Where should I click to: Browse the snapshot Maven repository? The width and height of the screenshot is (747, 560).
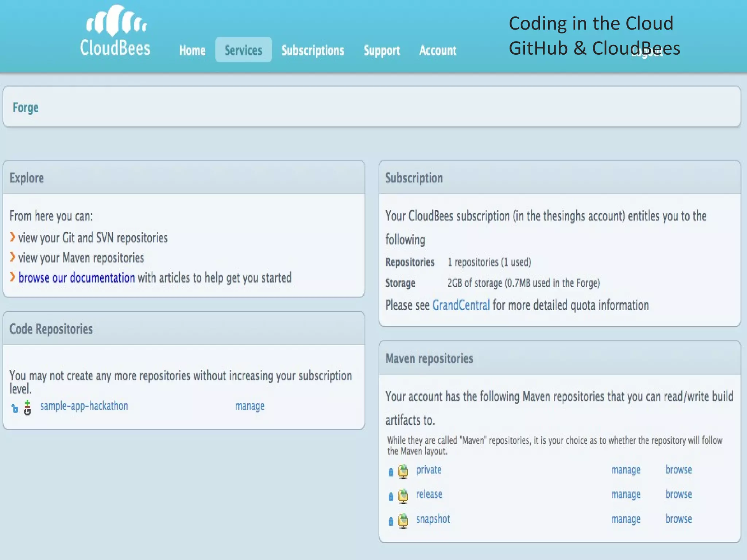tap(679, 519)
